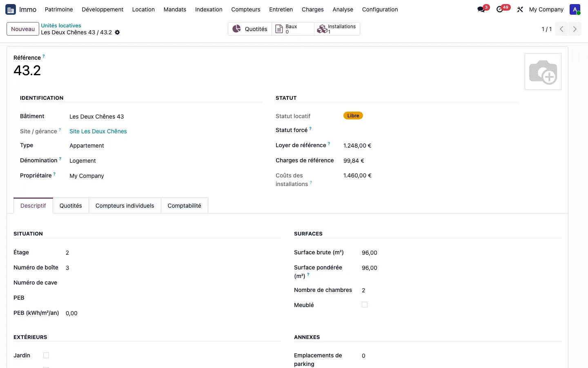Open the Patrimoine menu
588x368 pixels.
(x=59, y=9)
